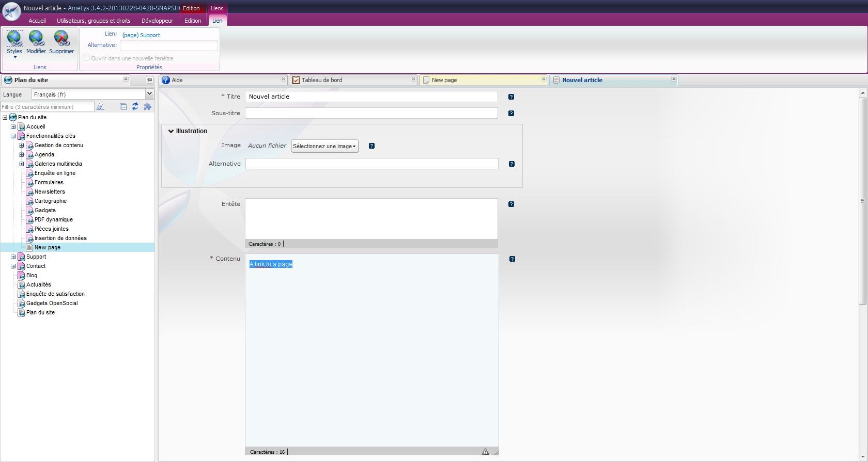
Task: Click the vertical scrollbar of the form
Action: tap(862, 201)
